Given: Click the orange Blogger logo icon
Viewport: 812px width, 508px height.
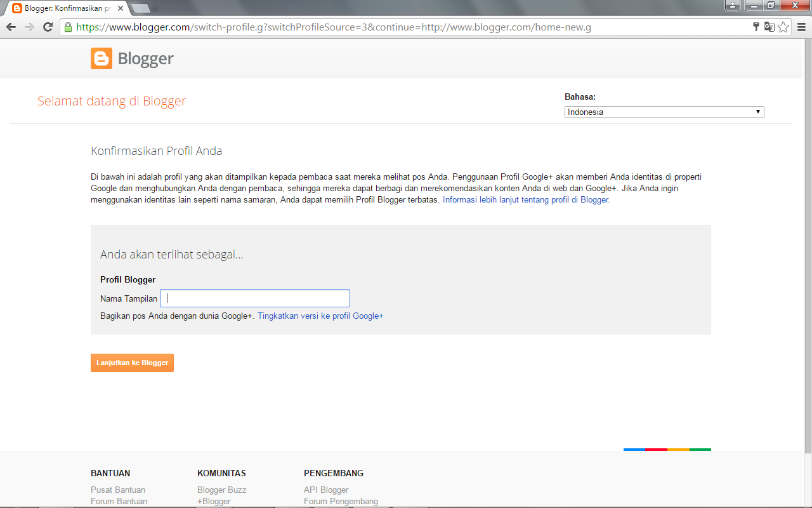Looking at the screenshot, I should click(101, 58).
